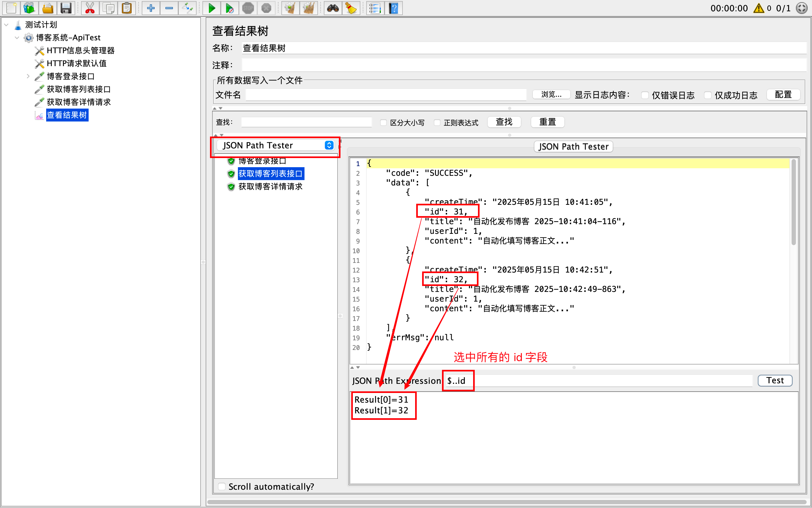Viewport: 812px width, 508px height.
Task: Paste element with clipboard icon
Action: (126, 8)
